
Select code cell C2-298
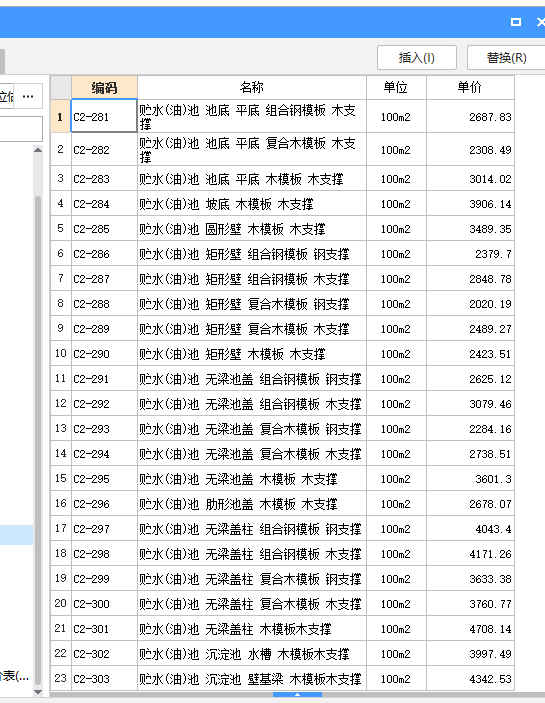coord(104,554)
